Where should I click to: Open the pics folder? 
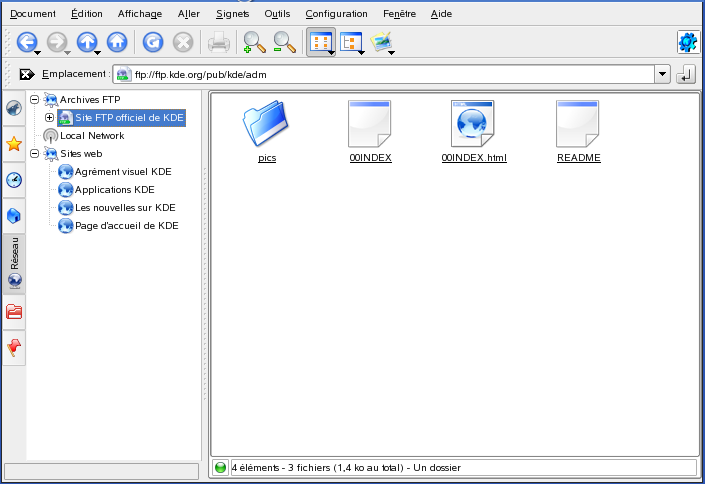pyautogui.click(x=266, y=132)
